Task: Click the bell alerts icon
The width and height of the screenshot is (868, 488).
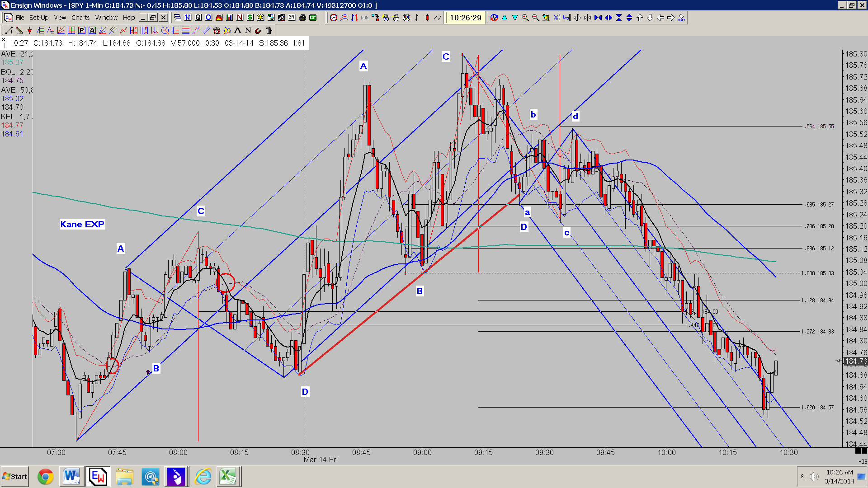Action: (260, 18)
